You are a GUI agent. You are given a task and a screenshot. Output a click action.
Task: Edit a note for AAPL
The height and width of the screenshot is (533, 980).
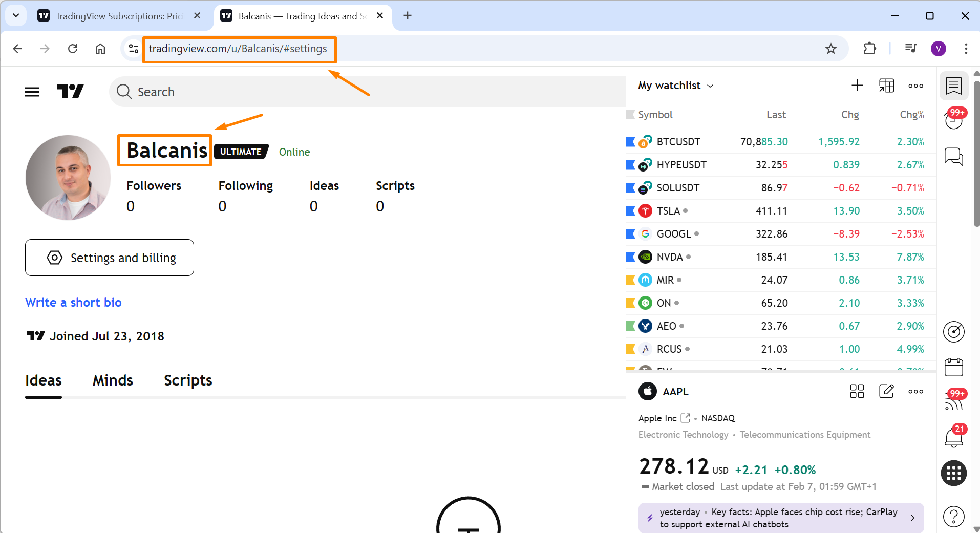[x=886, y=391]
